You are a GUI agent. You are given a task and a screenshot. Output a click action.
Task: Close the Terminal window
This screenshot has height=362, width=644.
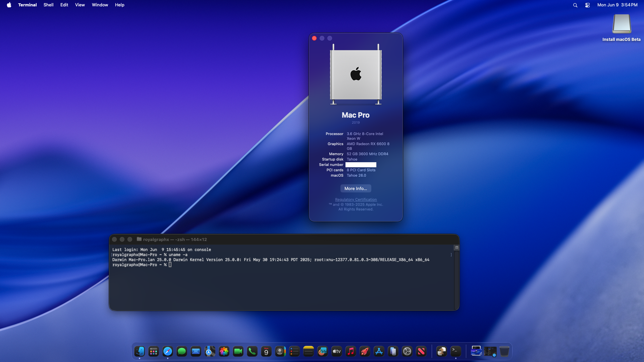point(114,239)
